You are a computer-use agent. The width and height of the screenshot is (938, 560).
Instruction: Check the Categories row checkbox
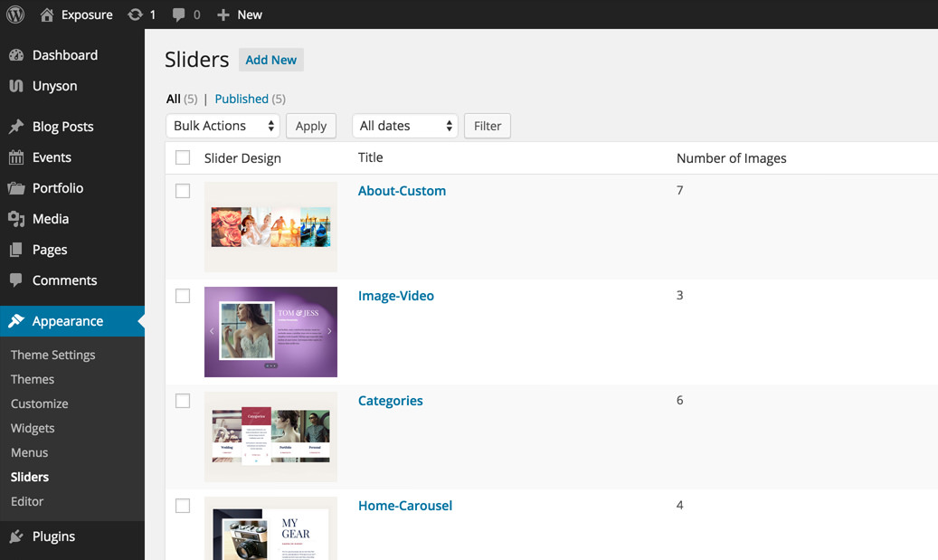[183, 401]
